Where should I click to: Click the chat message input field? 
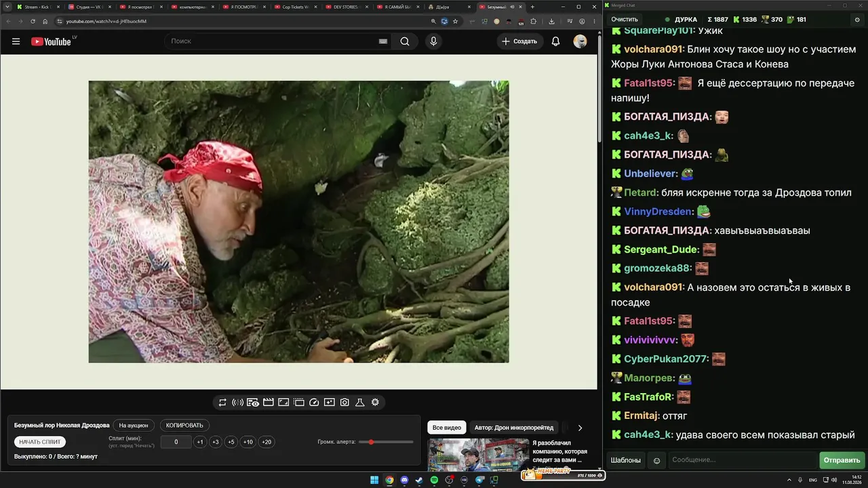pos(743,460)
